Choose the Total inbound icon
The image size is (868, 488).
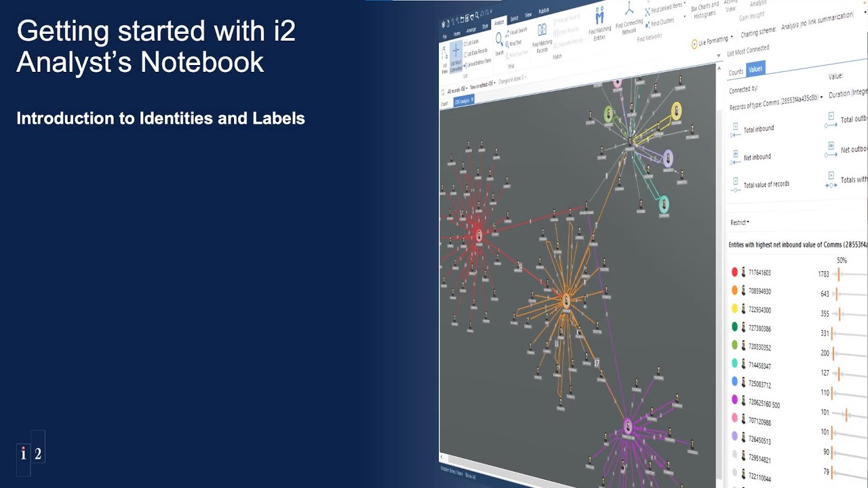[736, 130]
